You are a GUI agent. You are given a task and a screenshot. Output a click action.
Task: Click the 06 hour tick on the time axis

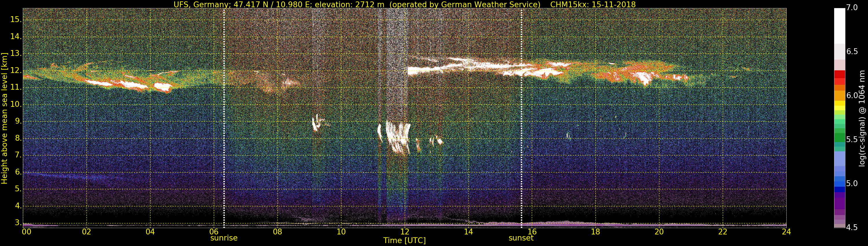(x=214, y=232)
